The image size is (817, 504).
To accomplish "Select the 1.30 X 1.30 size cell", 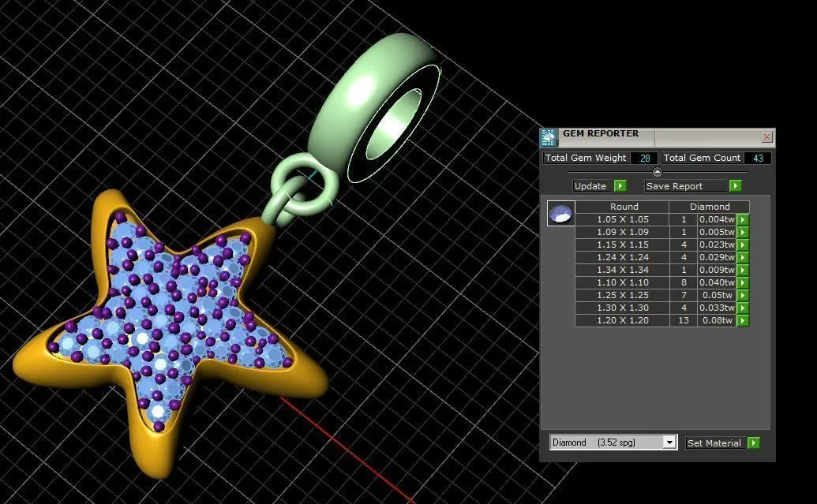I will coord(623,308).
